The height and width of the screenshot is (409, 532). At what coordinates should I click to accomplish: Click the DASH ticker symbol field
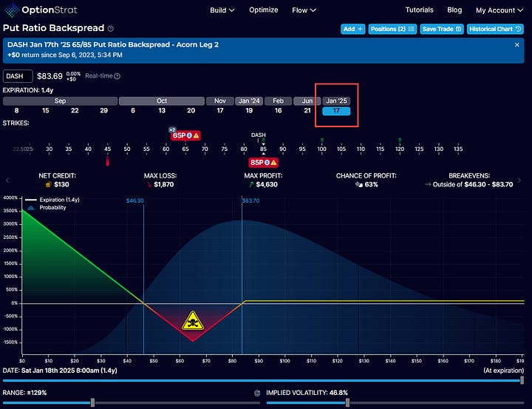click(18, 76)
